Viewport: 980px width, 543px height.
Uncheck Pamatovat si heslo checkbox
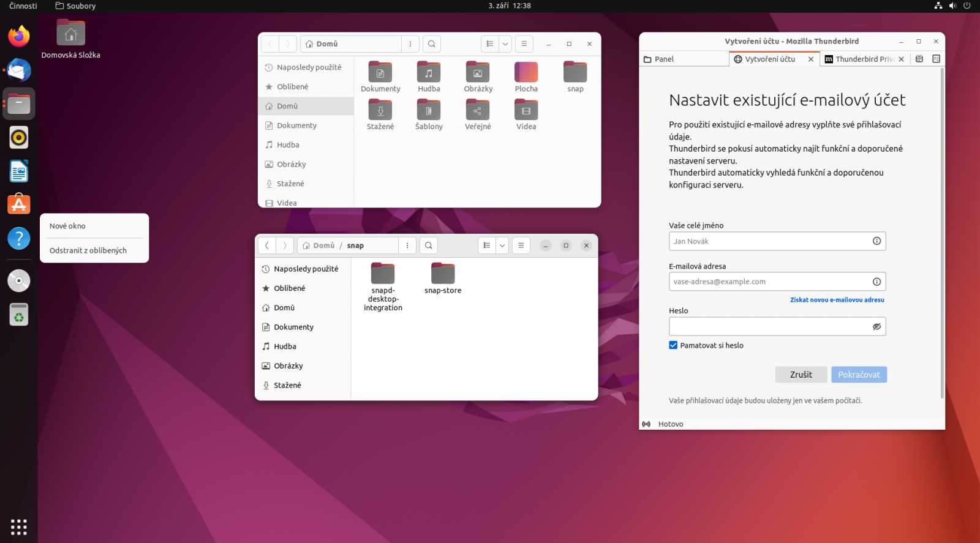[673, 345]
